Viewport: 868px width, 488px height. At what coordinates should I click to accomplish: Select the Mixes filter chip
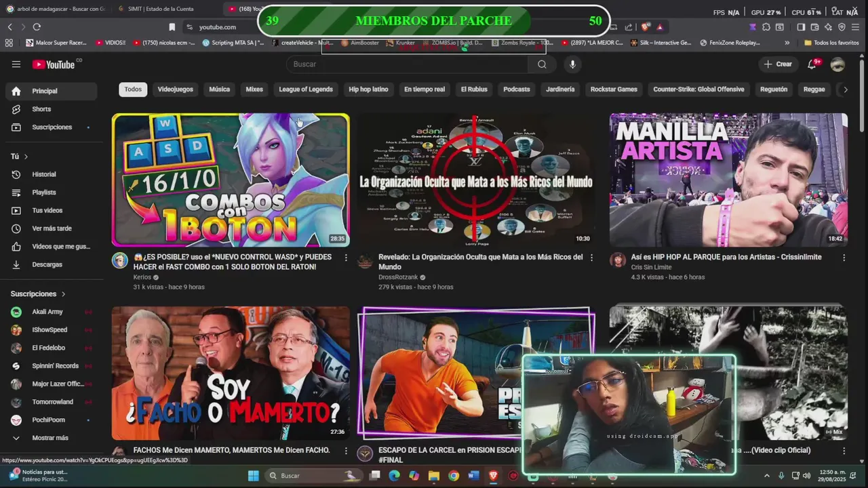pos(254,89)
